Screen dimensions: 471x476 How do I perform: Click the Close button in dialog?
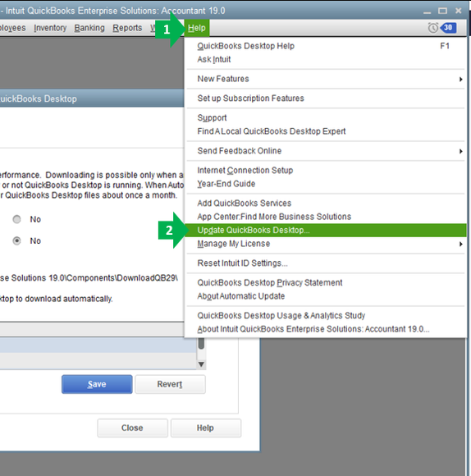(x=132, y=428)
